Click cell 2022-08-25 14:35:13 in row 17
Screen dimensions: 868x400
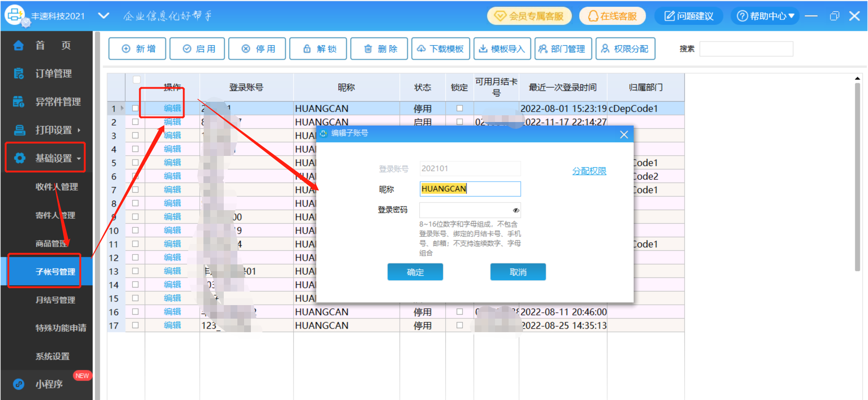(563, 325)
